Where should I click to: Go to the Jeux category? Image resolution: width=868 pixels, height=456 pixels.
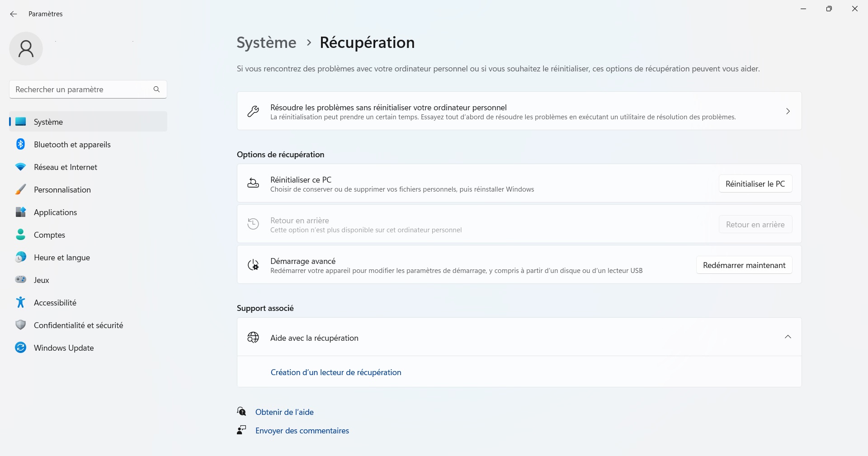(x=88, y=280)
